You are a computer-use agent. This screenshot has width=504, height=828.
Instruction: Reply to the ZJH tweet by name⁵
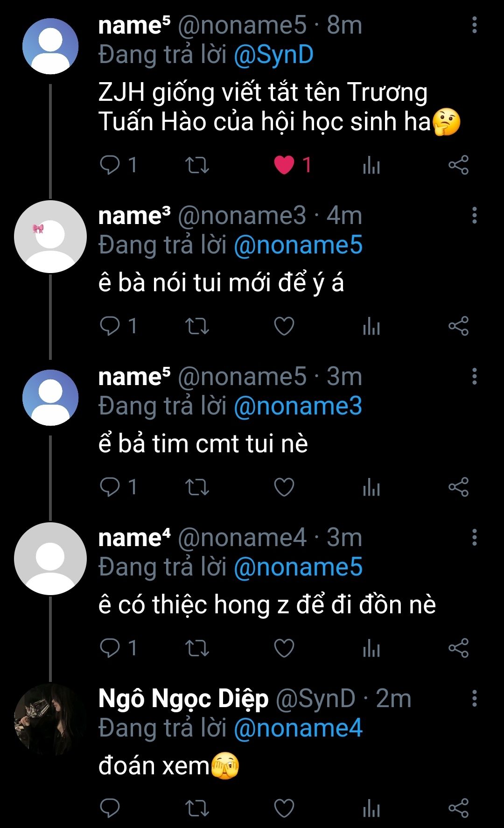point(111,165)
